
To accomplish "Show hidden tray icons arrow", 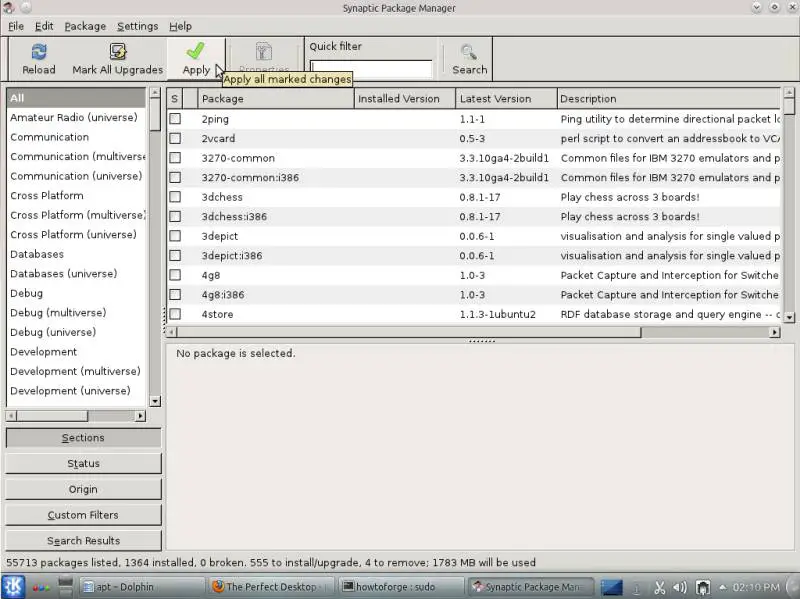I will [722, 587].
